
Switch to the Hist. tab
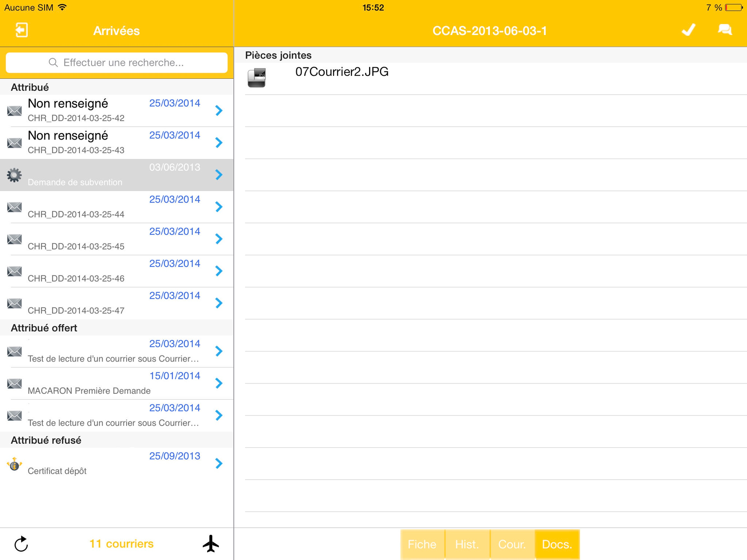coord(467,544)
